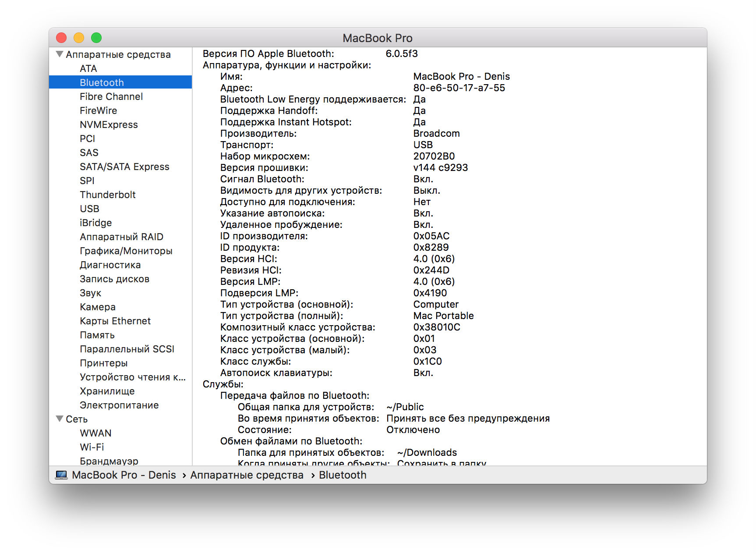Collapse the Аппаратные средства section
The width and height of the screenshot is (756, 554).
point(60,54)
